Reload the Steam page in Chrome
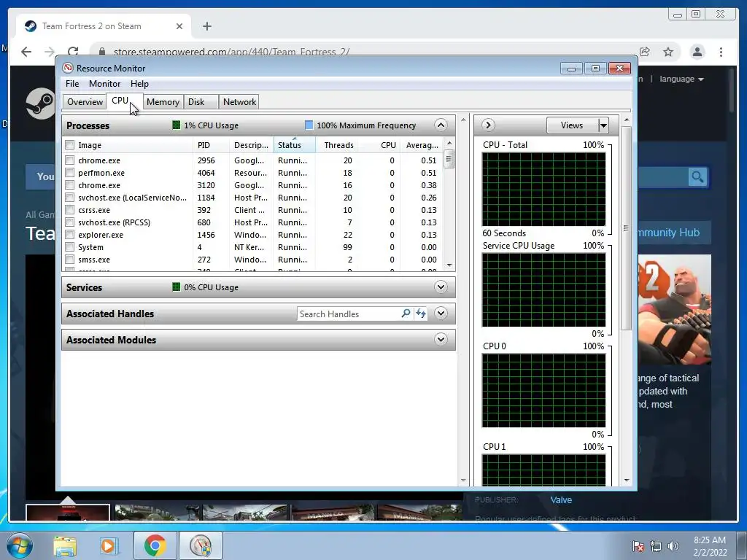 pyautogui.click(x=73, y=52)
